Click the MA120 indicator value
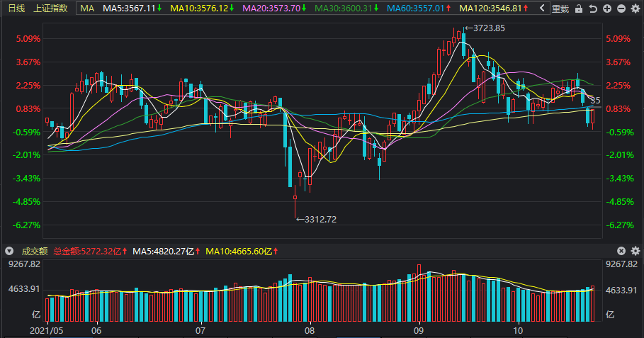This screenshot has width=644, height=338. (494, 9)
